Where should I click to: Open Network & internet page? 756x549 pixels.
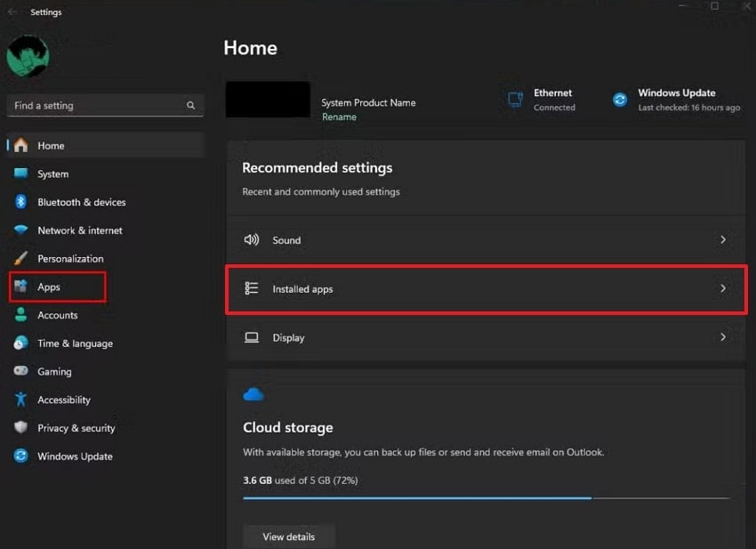[107, 230]
